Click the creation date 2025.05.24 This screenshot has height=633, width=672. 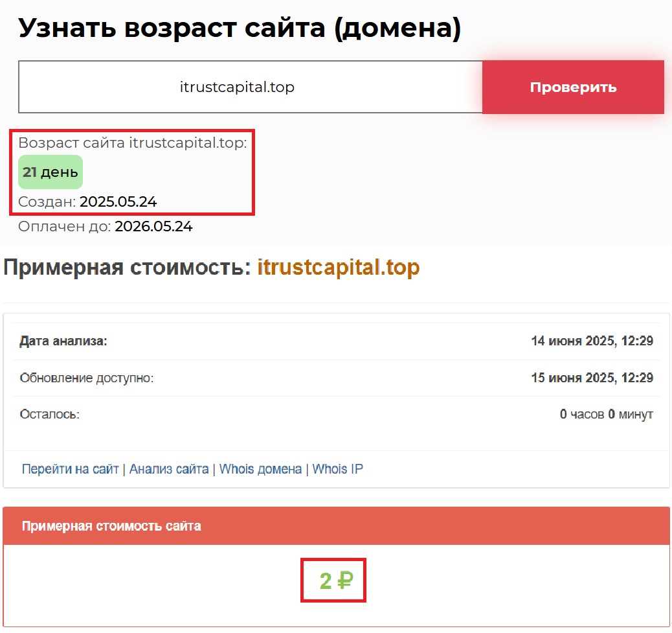coord(117,201)
